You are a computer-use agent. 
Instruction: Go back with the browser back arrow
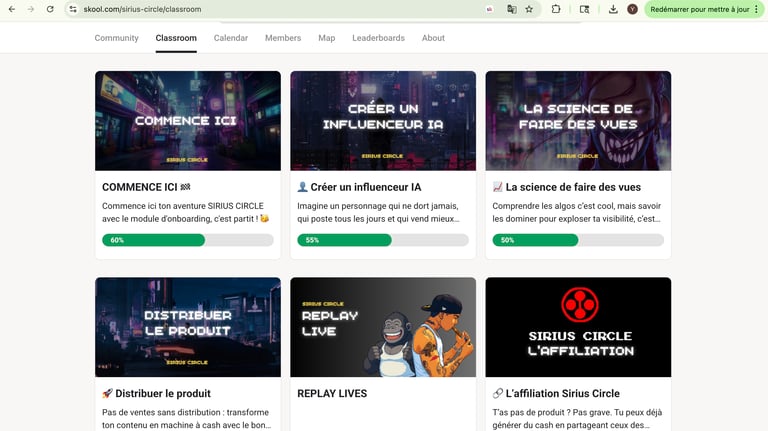[x=12, y=9]
